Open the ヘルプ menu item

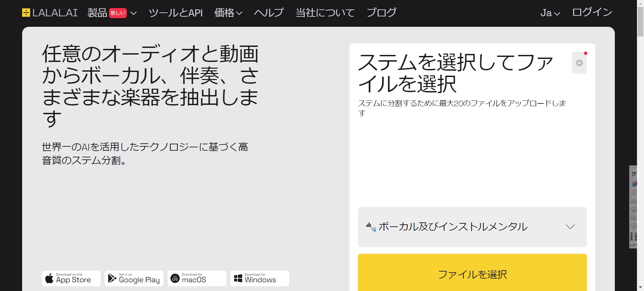click(x=269, y=13)
